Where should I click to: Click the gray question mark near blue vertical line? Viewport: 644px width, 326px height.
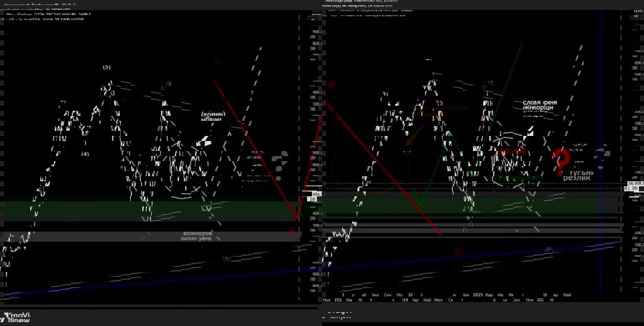602,154
